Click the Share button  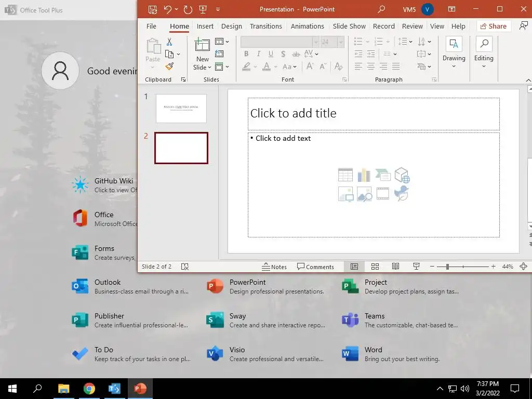coord(494,26)
